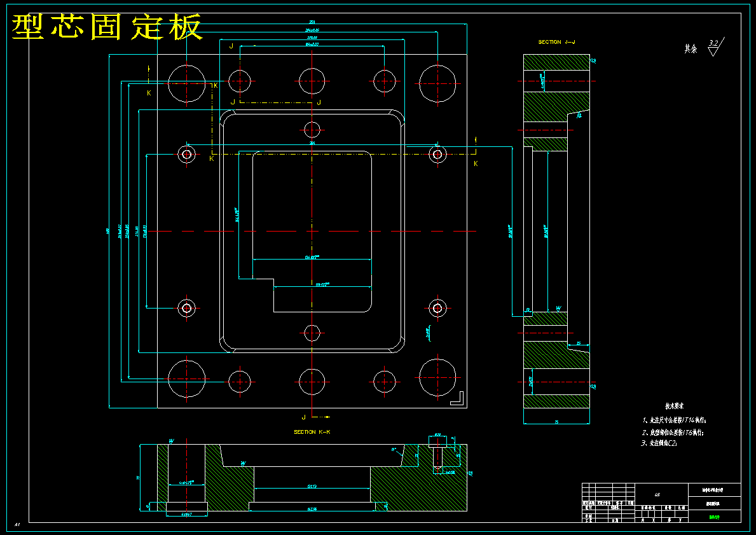Click the green text in title block

(714, 517)
